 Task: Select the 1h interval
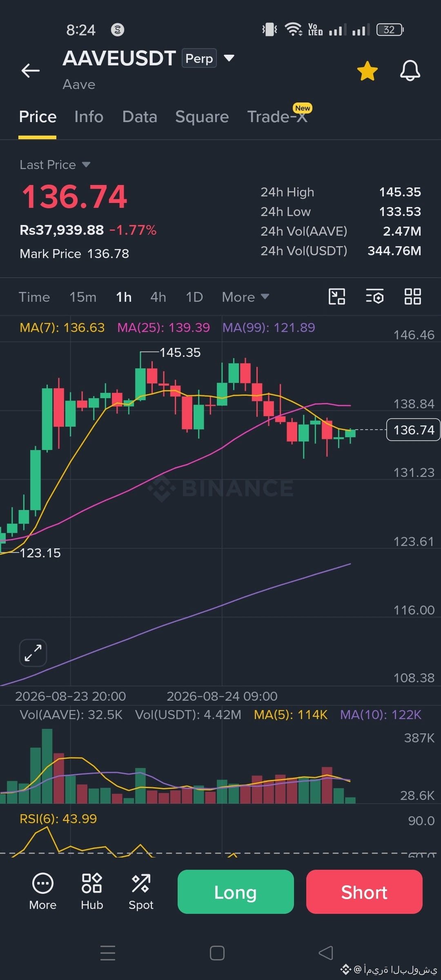(x=124, y=297)
